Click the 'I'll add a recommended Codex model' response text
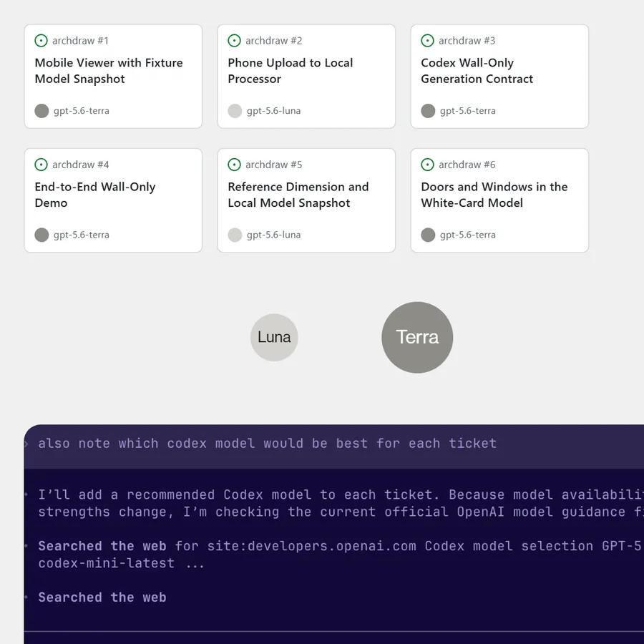Image resolution: width=644 pixels, height=644 pixels. coord(341,503)
